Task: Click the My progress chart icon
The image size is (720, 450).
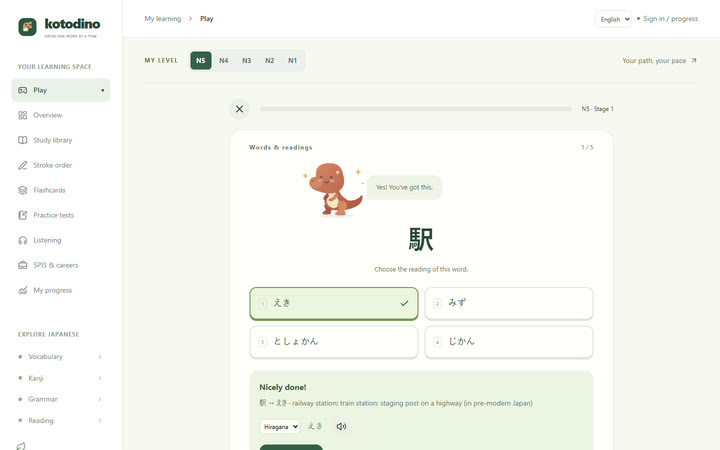Action: click(x=22, y=290)
